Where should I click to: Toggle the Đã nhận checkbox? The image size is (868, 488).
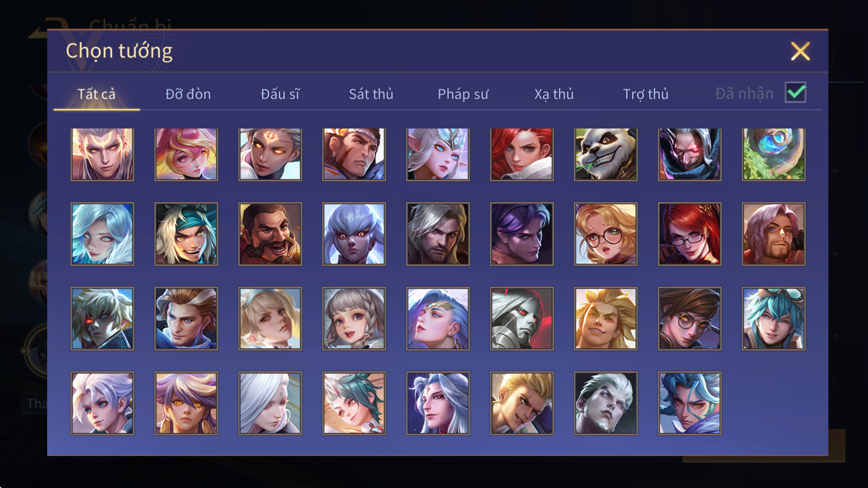tap(795, 93)
